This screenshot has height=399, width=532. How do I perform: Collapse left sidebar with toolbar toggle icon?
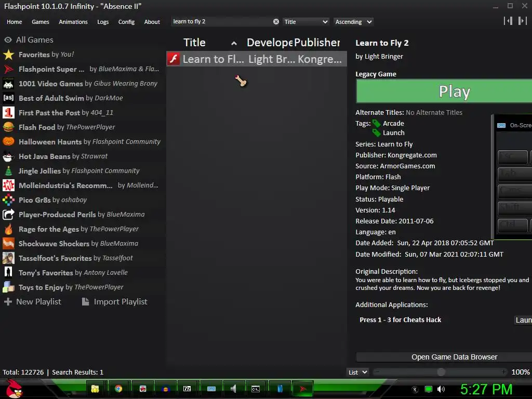508,21
